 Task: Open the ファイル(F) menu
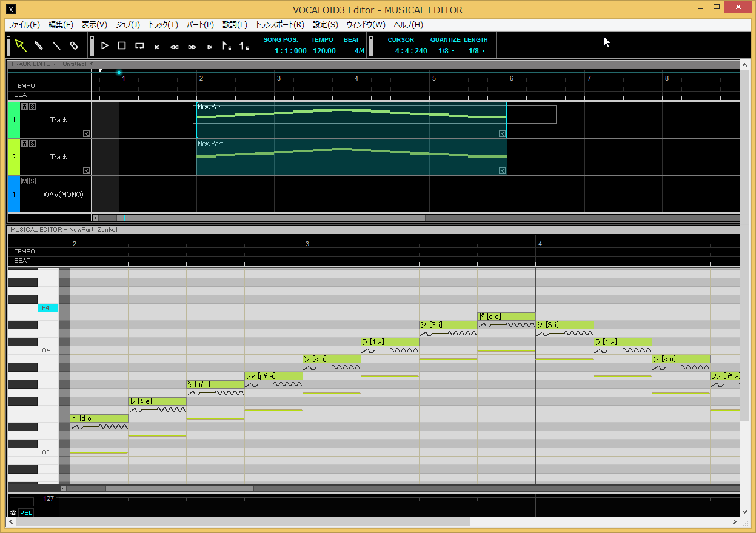(x=24, y=25)
